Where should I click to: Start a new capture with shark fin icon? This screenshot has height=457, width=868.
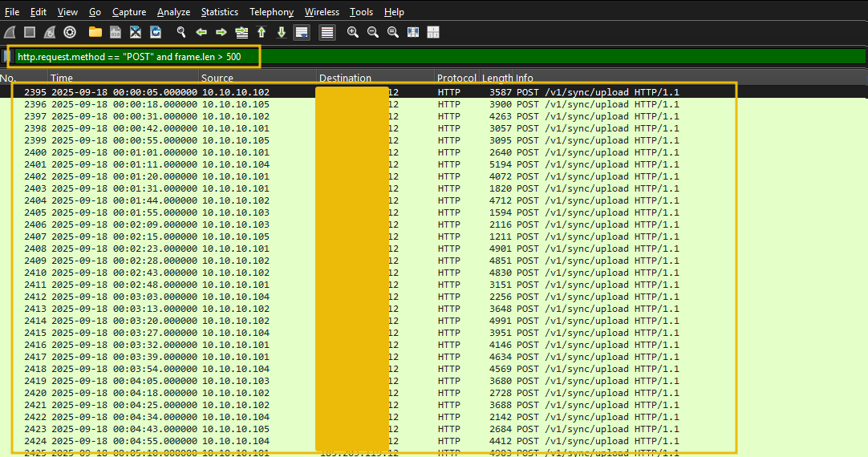pos(10,32)
